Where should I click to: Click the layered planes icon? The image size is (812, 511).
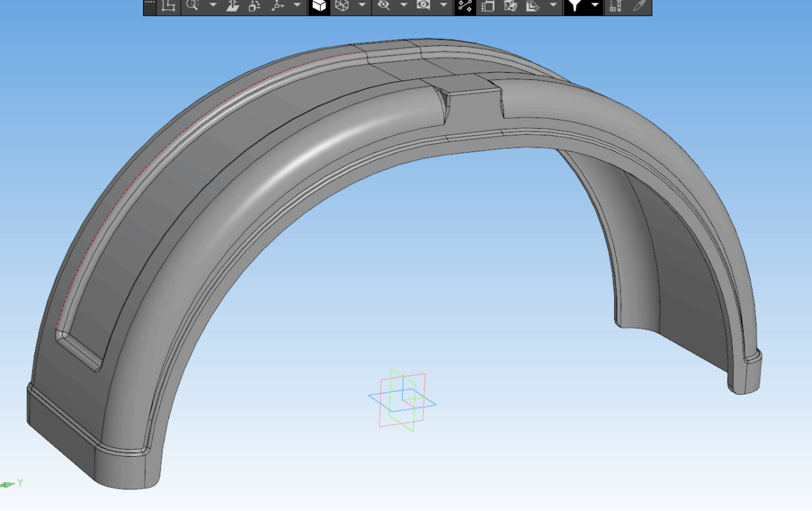click(x=531, y=6)
